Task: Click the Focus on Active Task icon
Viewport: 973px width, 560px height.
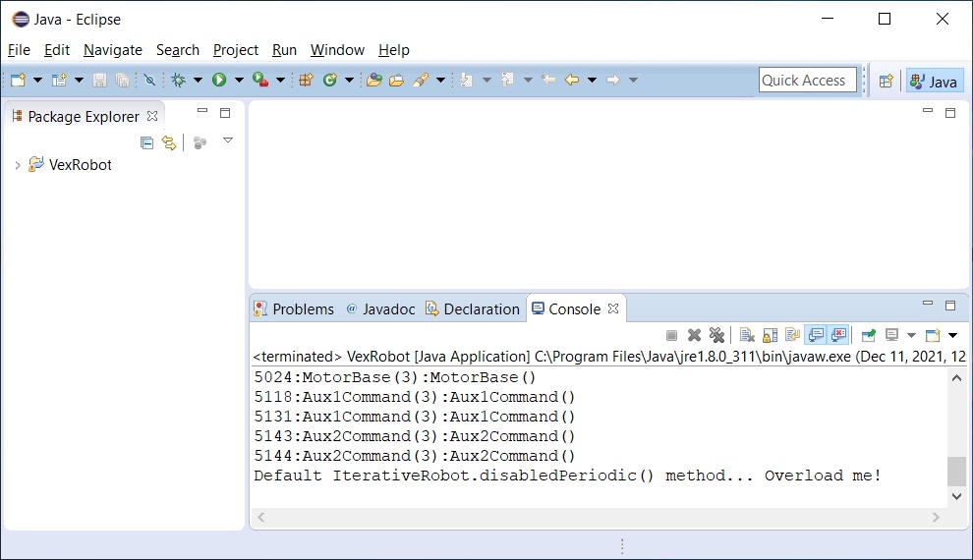Action: point(200,143)
